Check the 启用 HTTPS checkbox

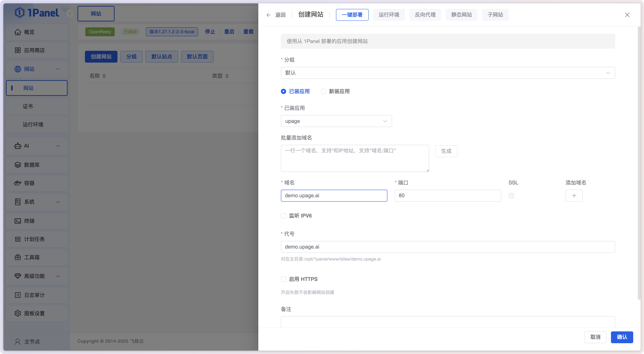pyautogui.click(x=284, y=279)
